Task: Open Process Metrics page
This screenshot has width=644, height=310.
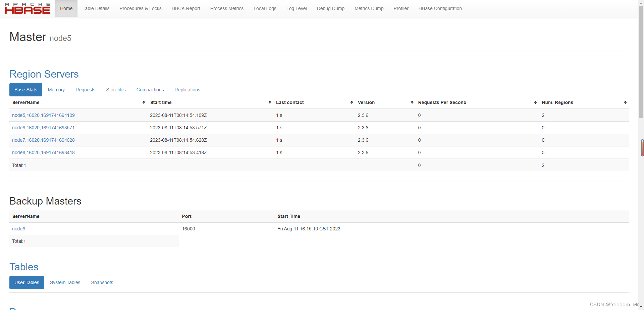Action: 227,8
